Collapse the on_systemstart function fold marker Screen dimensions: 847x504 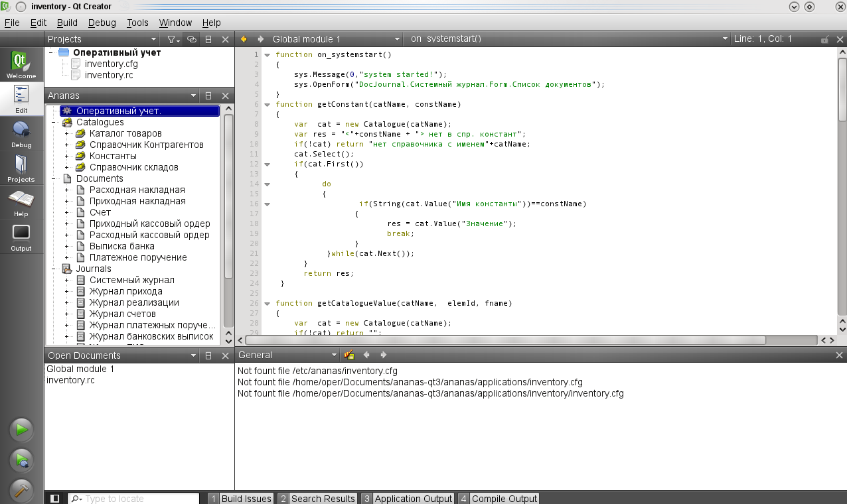[267, 54]
